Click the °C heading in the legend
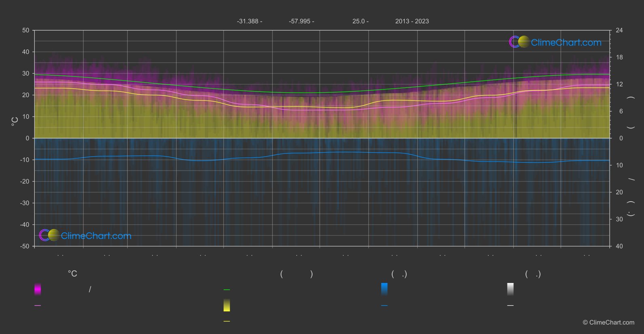 72,274
